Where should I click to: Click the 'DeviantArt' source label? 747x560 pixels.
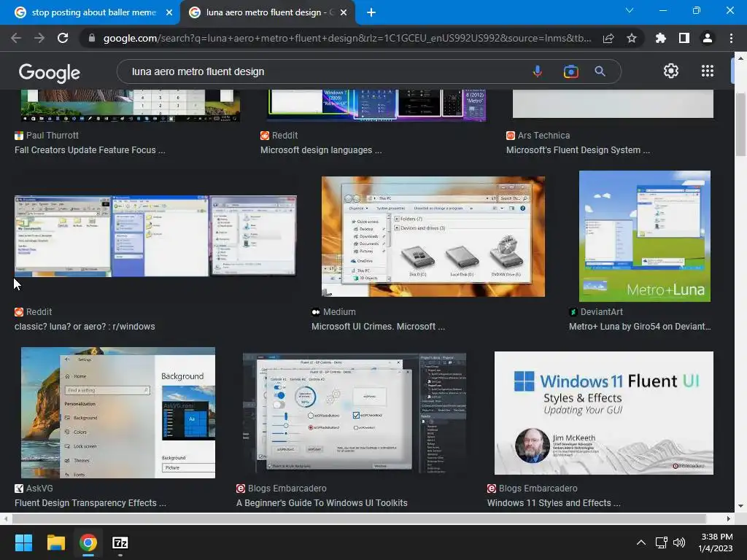click(x=602, y=312)
